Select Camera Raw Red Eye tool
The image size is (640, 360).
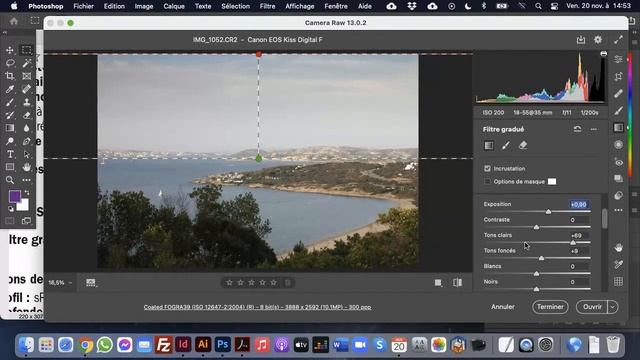(618, 162)
